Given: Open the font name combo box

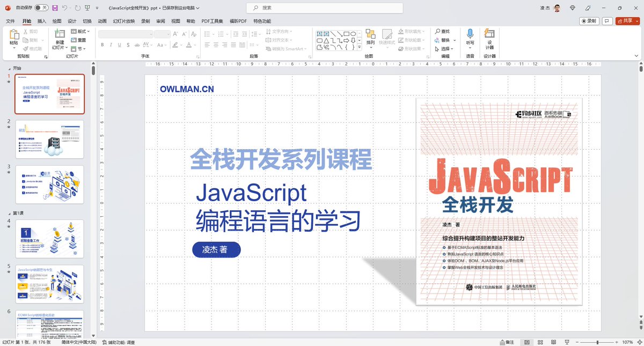Looking at the screenshot, I should coord(125,34).
